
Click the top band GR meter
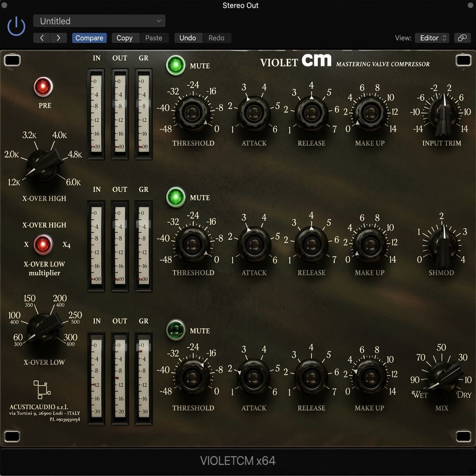(143, 114)
